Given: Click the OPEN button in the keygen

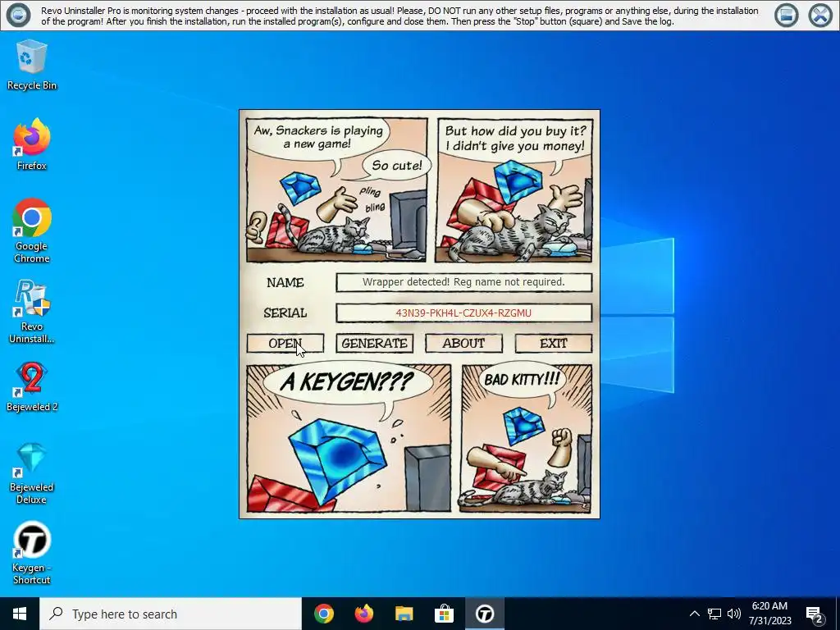Looking at the screenshot, I should pos(285,344).
